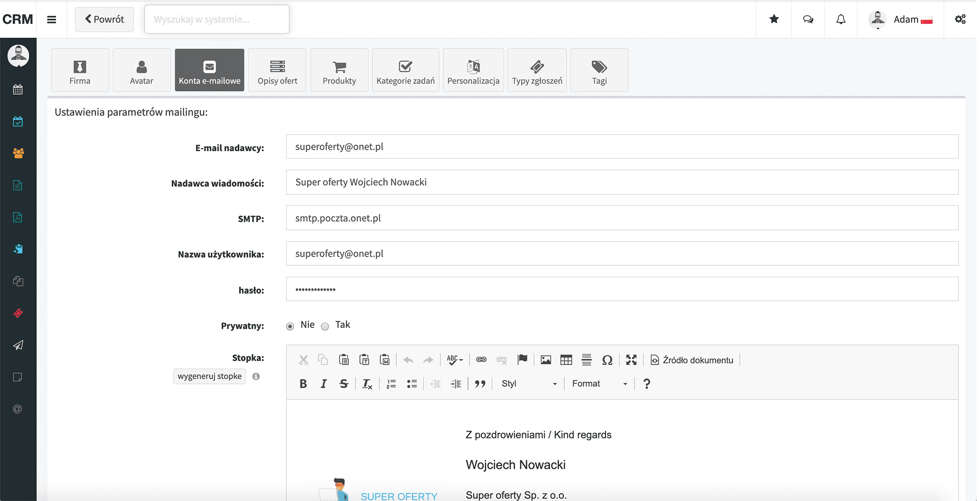
Task: Open the Personalizacja tab
Action: click(x=473, y=70)
